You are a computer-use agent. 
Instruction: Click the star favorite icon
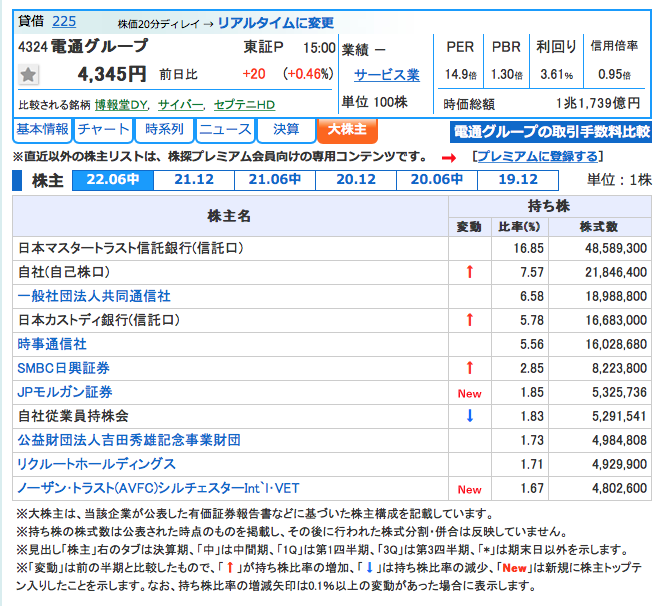coord(28,75)
